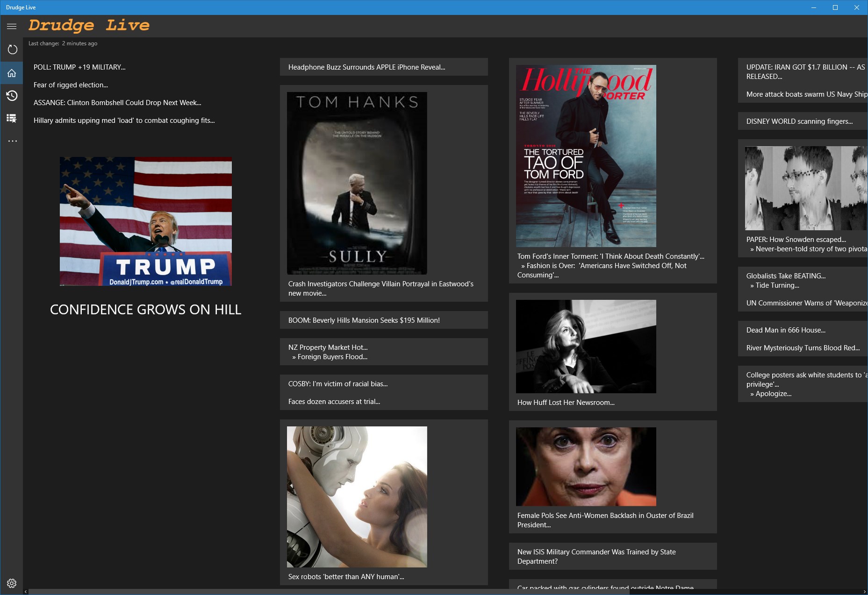Open the ellipsis for more sidebar options

[x=12, y=141]
